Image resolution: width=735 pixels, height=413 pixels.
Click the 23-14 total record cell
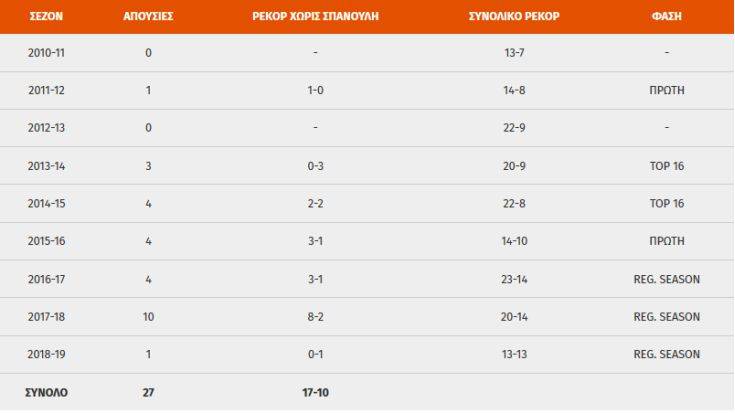click(514, 280)
